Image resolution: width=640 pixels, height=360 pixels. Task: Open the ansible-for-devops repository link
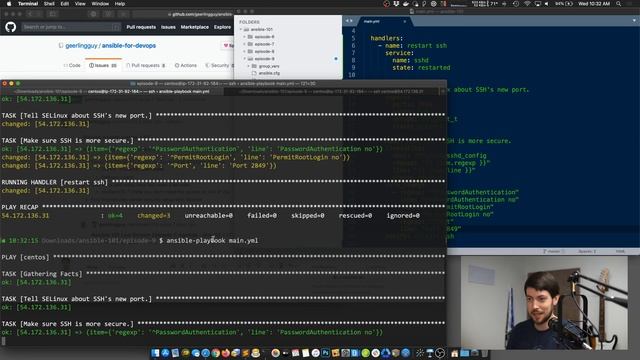[x=129, y=46]
